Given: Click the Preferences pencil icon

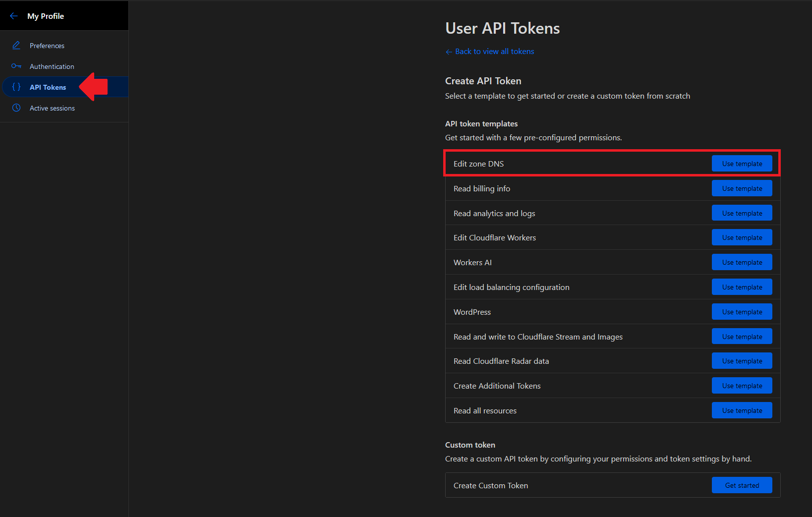Looking at the screenshot, I should (16, 46).
